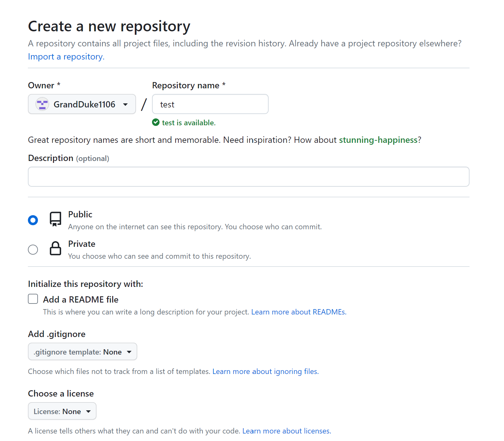
Task: Click the Private repository lock icon
Action: 55,248
